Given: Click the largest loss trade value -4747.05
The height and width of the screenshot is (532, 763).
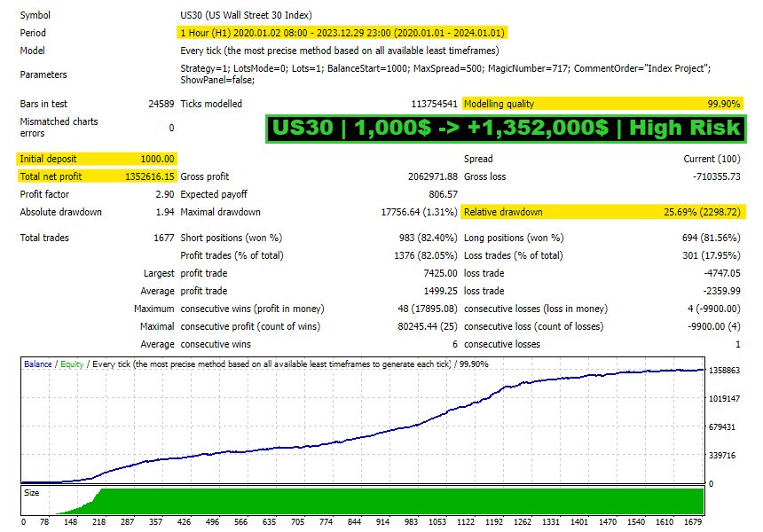Looking at the screenshot, I should click(x=722, y=273).
